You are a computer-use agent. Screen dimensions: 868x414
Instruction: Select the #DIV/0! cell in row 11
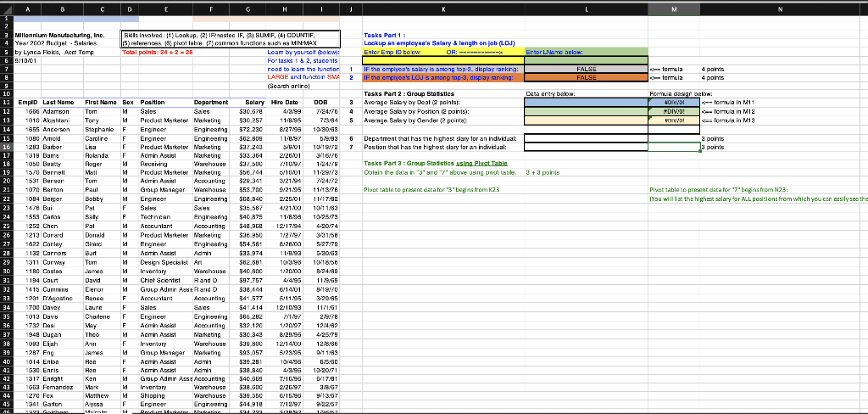pyautogui.click(x=674, y=103)
